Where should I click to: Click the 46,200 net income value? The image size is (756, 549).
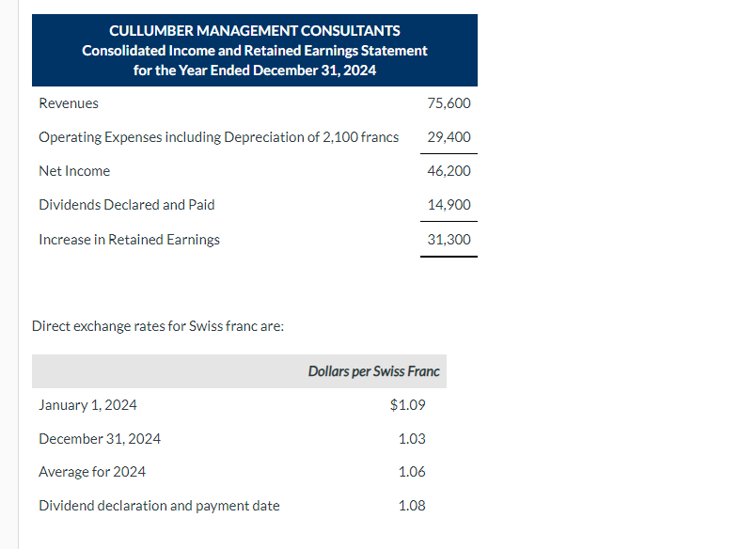(x=449, y=171)
